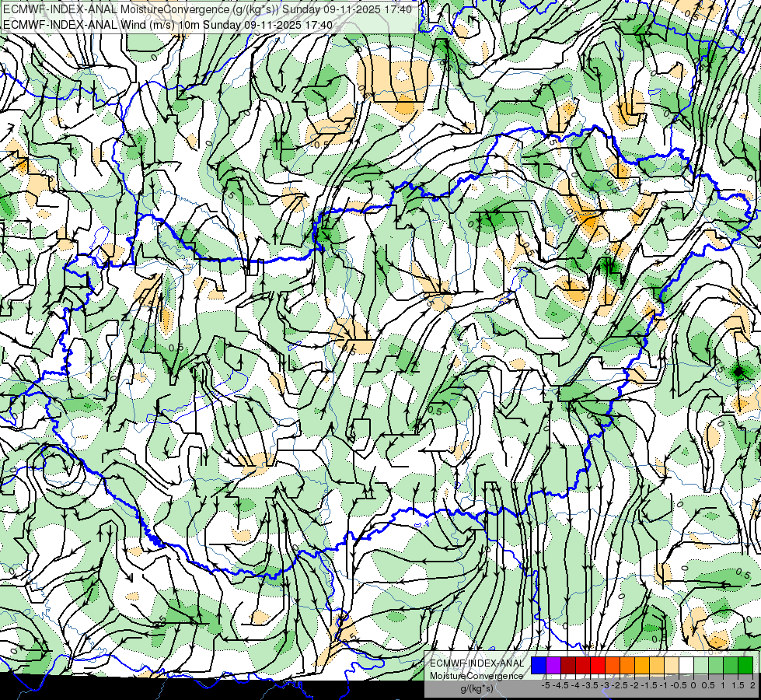The width and height of the screenshot is (761, 700).
Task: Select the medium green swatch between 1 and 1.5
Action: pyautogui.click(x=731, y=665)
